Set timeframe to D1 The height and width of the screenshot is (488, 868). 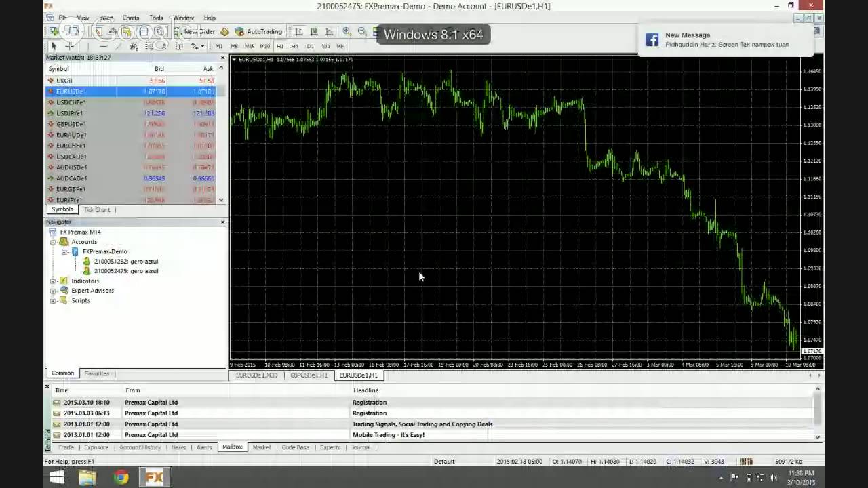(310, 46)
